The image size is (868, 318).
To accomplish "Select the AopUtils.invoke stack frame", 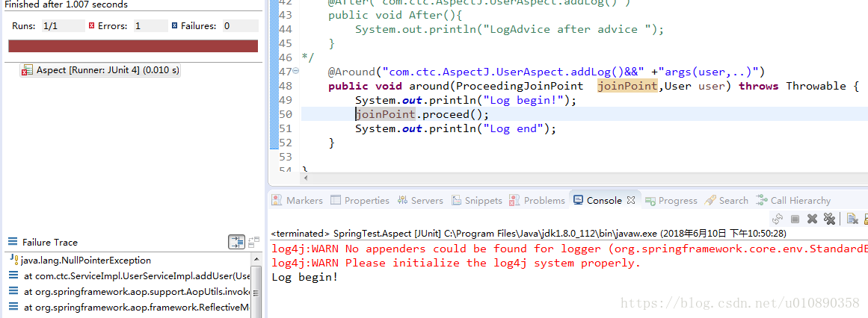I will pos(137,291).
